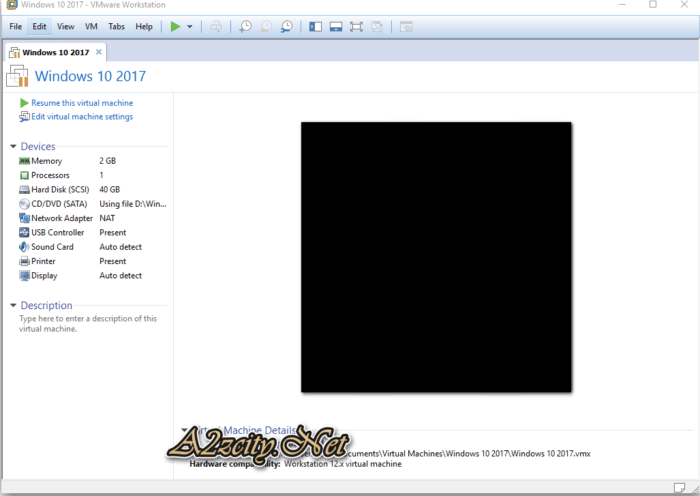Image resolution: width=700 pixels, height=496 pixels.
Task: Collapse the Description section
Action: (13, 305)
